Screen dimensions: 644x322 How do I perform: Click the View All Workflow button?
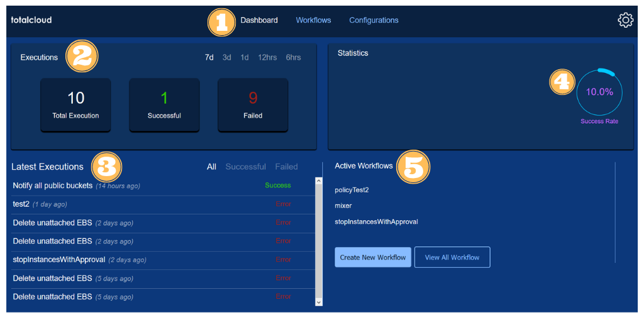(452, 257)
